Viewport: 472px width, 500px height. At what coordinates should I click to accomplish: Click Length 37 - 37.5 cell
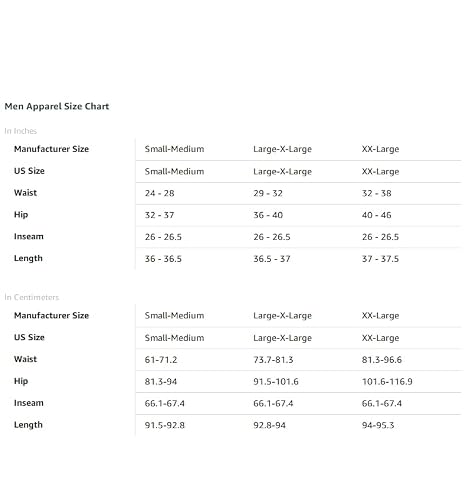coord(380,259)
